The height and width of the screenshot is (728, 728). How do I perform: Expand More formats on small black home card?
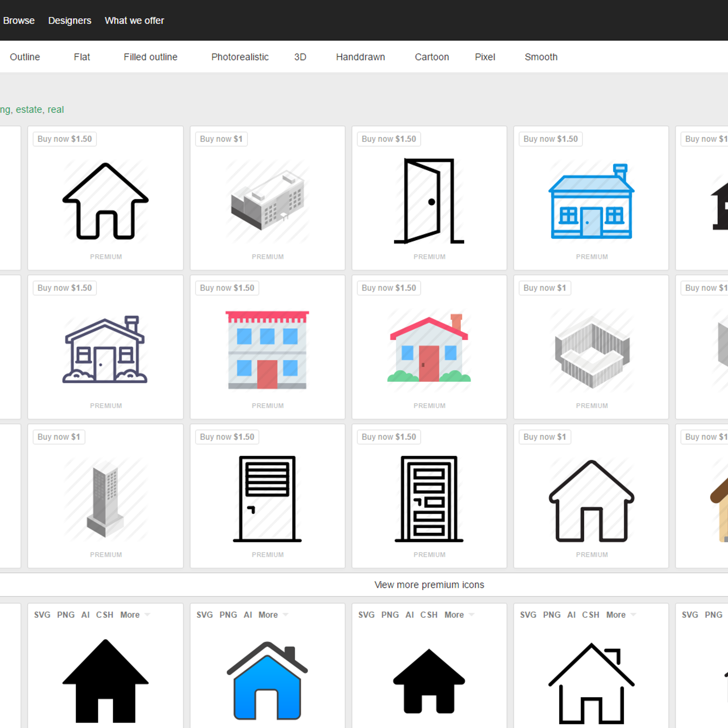[x=460, y=615]
